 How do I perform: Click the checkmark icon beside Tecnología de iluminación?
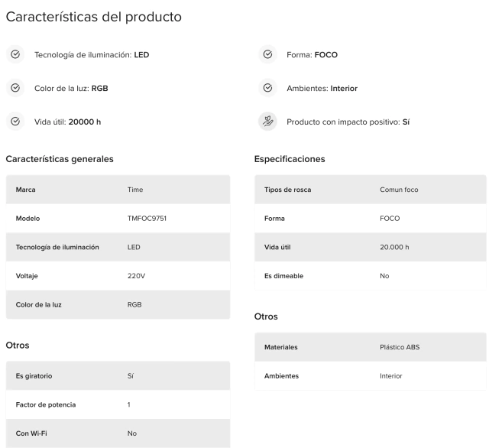(15, 54)
